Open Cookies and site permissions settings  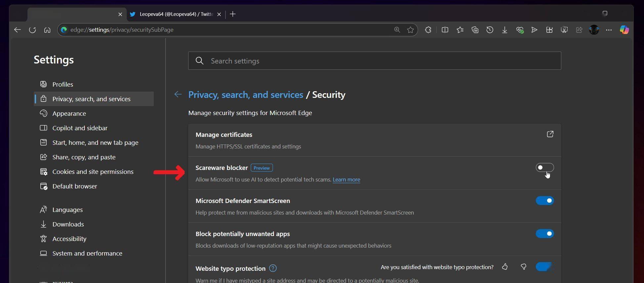pyautogui.click(x=94, y=172)
